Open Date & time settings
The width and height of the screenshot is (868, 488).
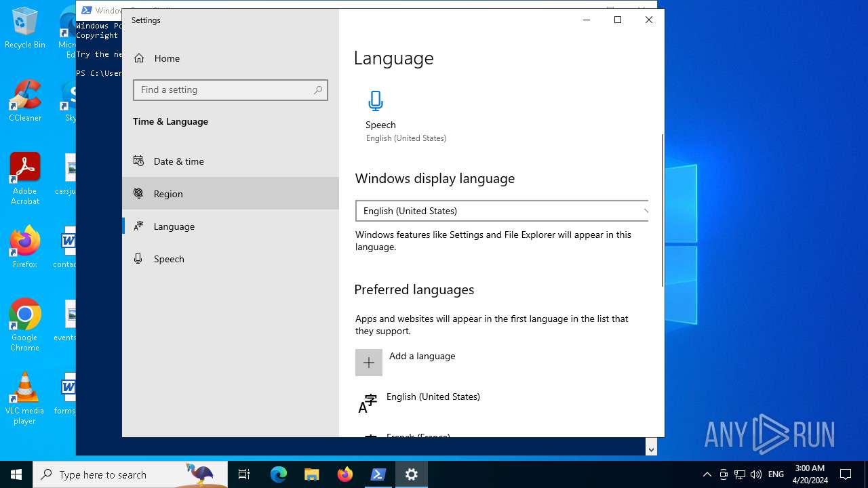(x=231, y=161)
